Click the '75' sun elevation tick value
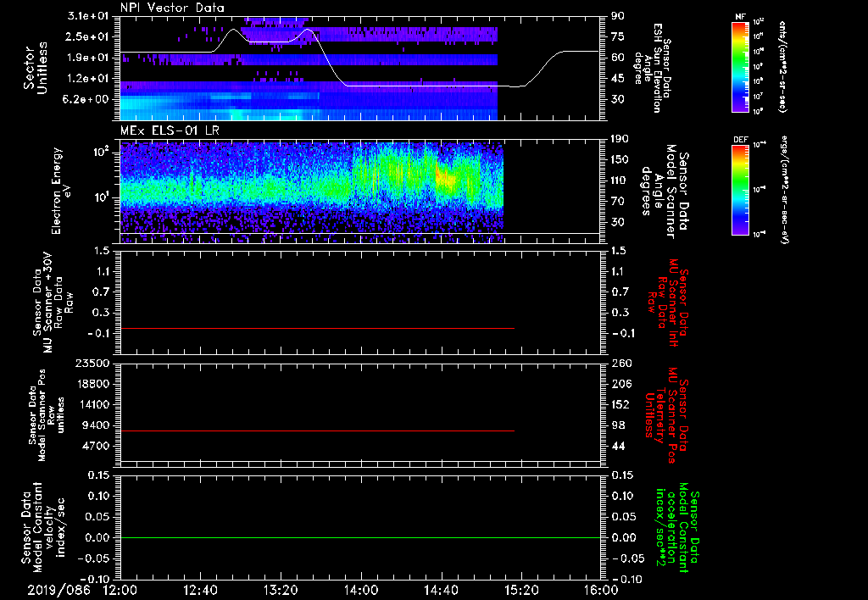Image resolution: width=868 pixels, height=600 pixels. [618, 36]
